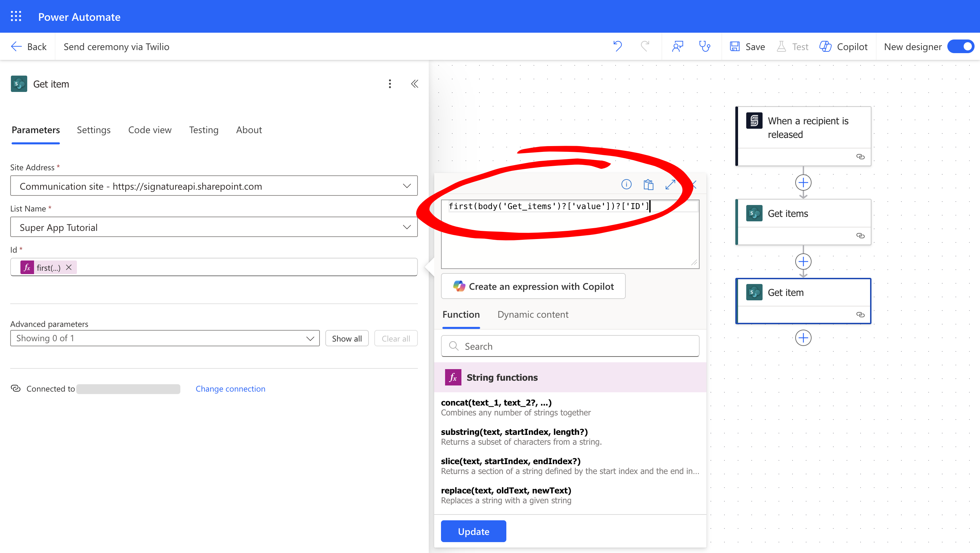Expand the Advanced parameters dropdown
Image resolution: width=980 pixels, height=553 pixels.
coord(310,338)
